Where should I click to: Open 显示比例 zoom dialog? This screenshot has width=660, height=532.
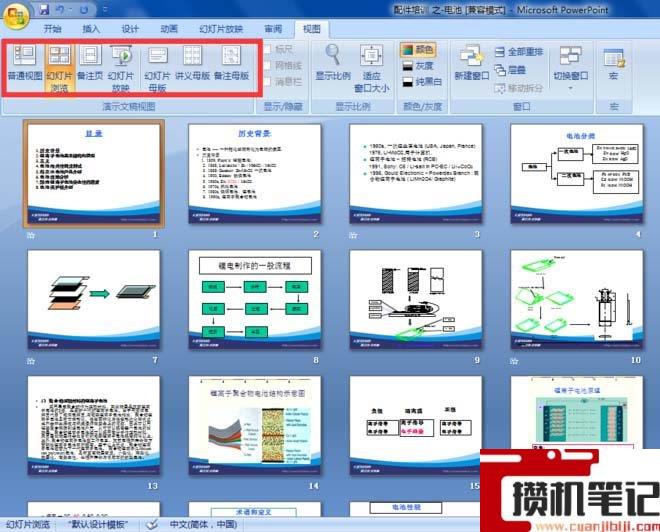coord(333,63)
